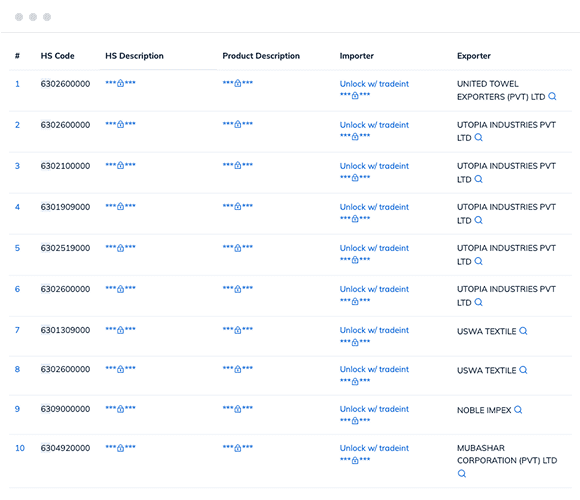Click locked HS Description in row 2

pos(120,124)
